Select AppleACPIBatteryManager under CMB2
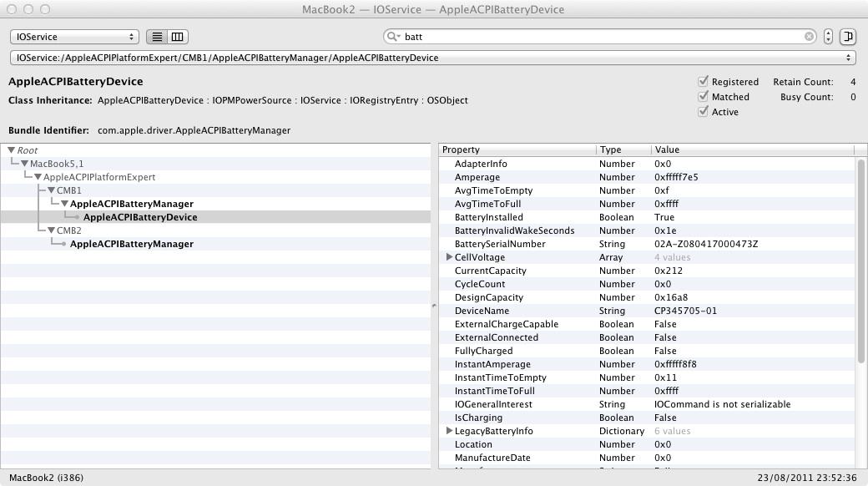This screenshot has width=868, height=486. (x=131, y=244)
